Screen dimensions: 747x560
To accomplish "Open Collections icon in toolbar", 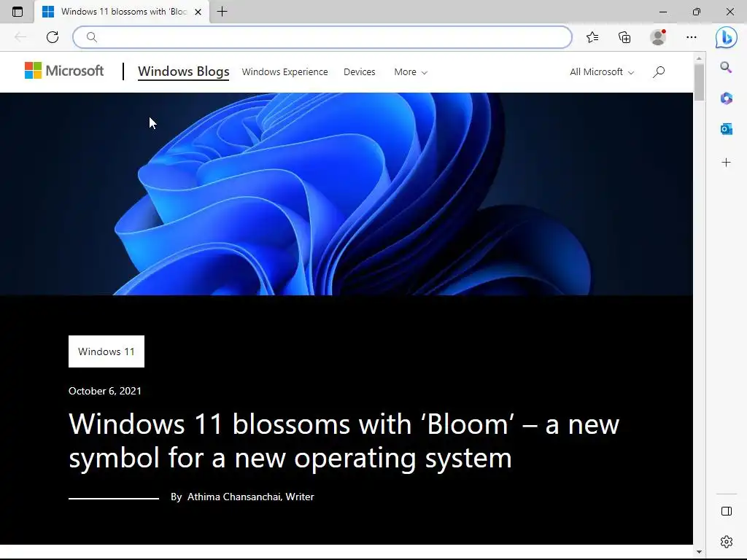I will [624, 37].
